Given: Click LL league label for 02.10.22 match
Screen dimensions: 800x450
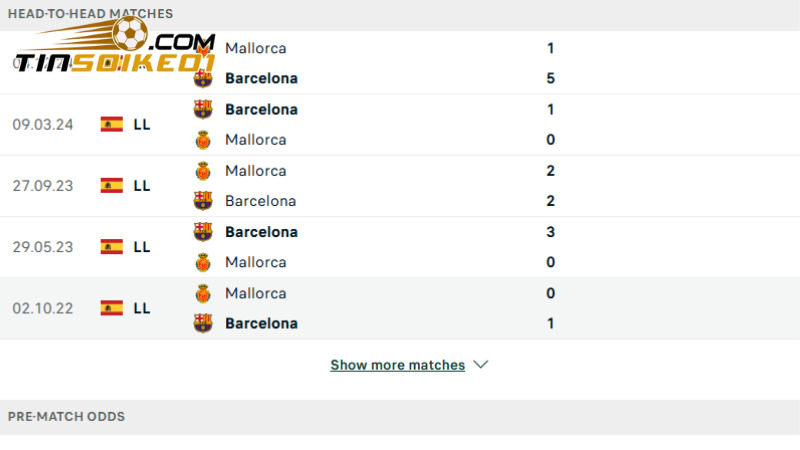Looking at the screenshot, I should pos(142,308).
